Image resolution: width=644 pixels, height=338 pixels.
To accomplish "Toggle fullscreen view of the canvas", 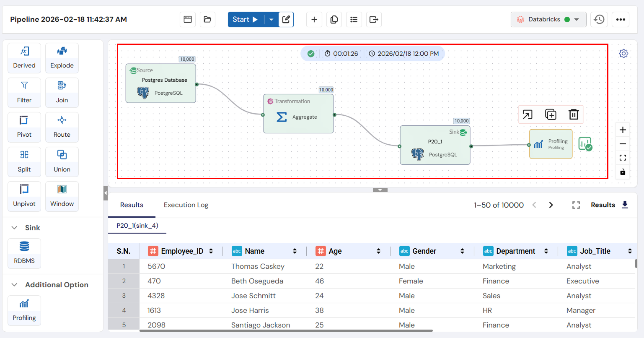I will [x=623, y=158].
